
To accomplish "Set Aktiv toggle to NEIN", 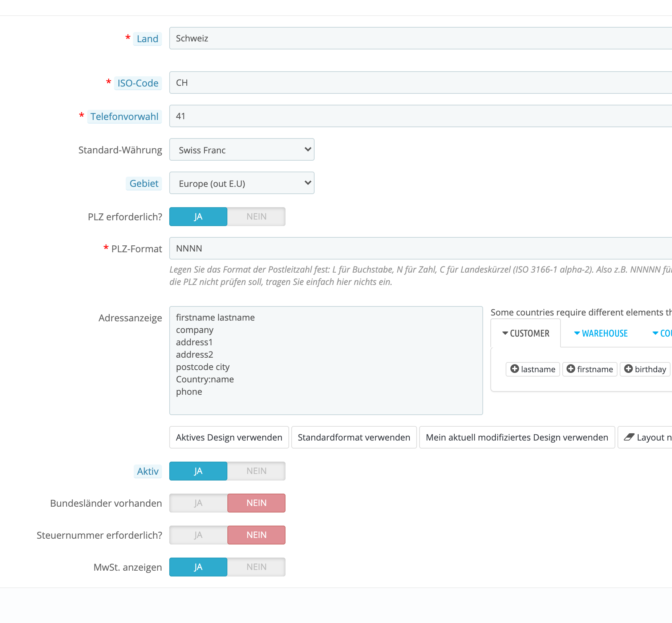I will [x=256, y=471].
